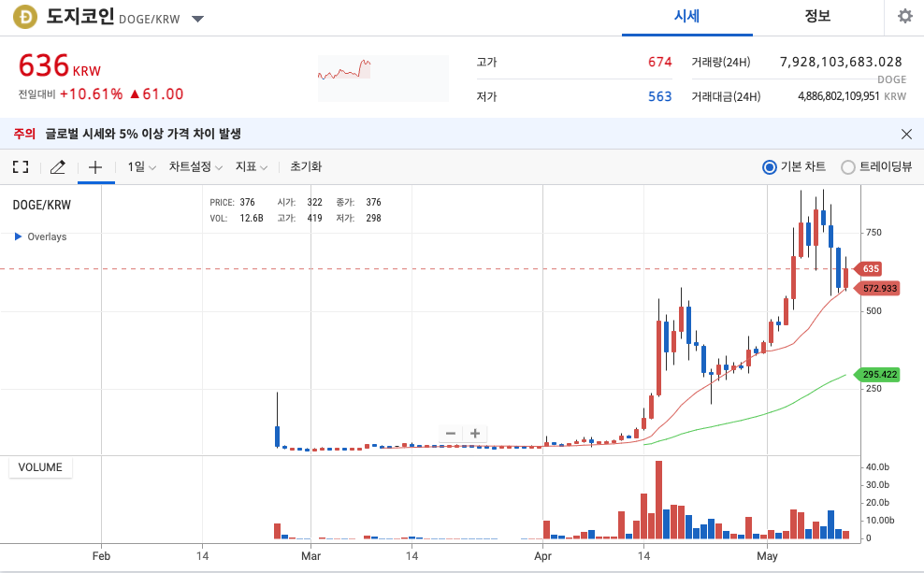This screenshot has width=924, height=573.
Task: Click the VOLUME panel label
Action: tap(40, 467)
